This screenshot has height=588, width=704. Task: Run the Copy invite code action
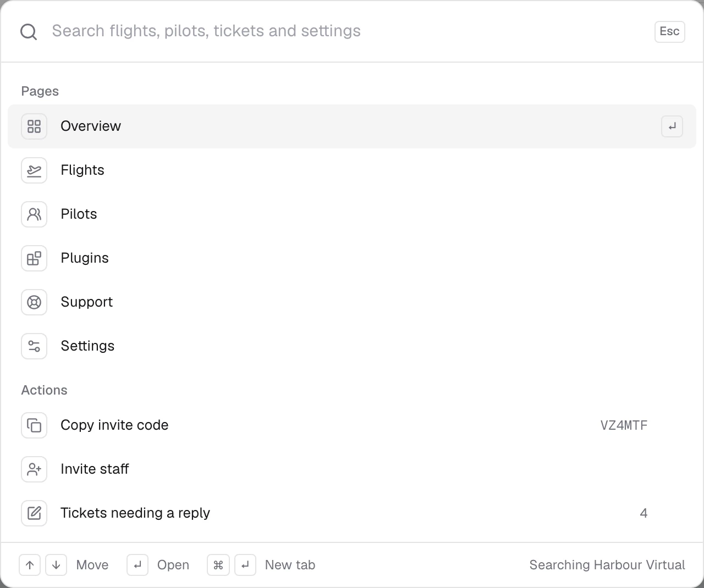pos(352,425)
